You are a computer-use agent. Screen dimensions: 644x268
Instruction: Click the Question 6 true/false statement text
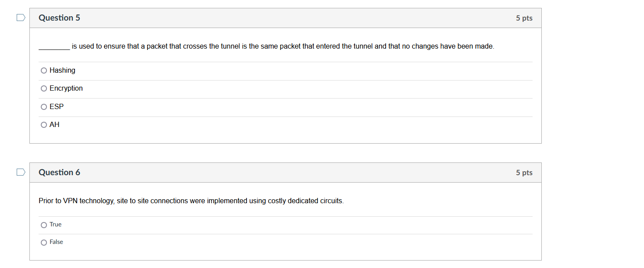coord(191,201)
